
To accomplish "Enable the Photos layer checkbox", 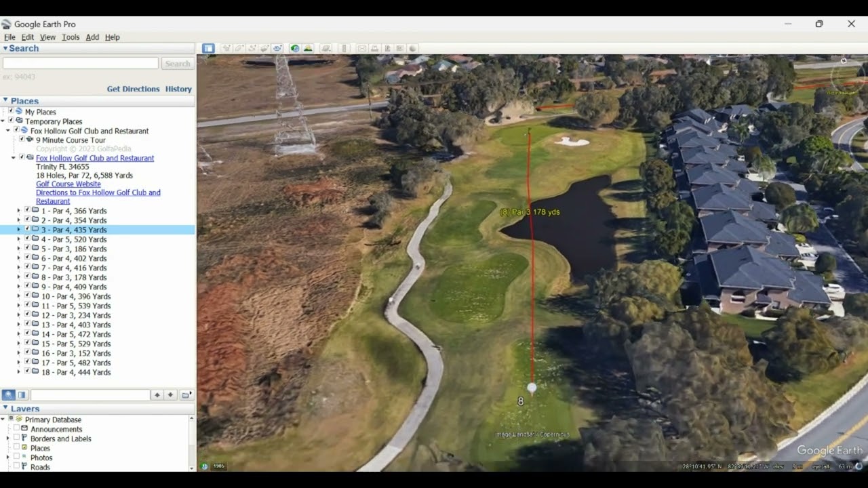I will click(x=16, y=457).
